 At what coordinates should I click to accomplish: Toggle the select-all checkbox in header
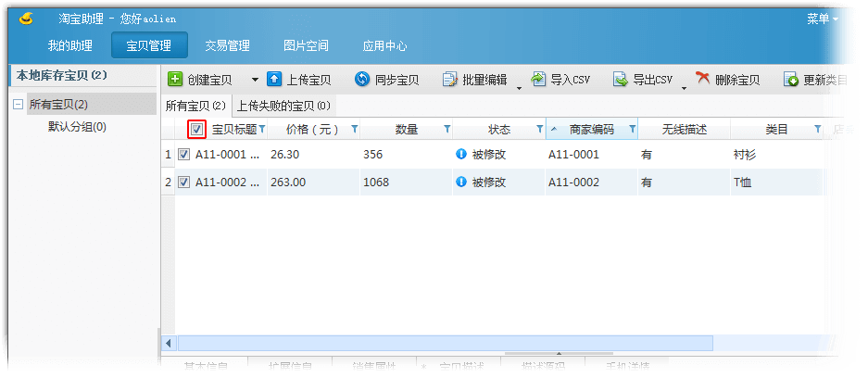pos(197,130)
